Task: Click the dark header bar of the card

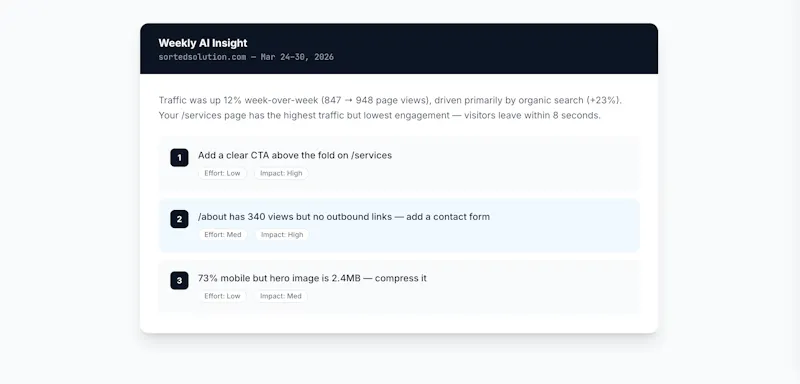Action: point(399,48)
